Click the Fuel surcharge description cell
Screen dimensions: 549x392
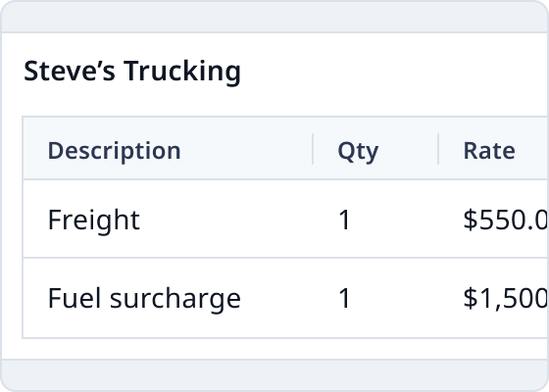click(144, 299)
